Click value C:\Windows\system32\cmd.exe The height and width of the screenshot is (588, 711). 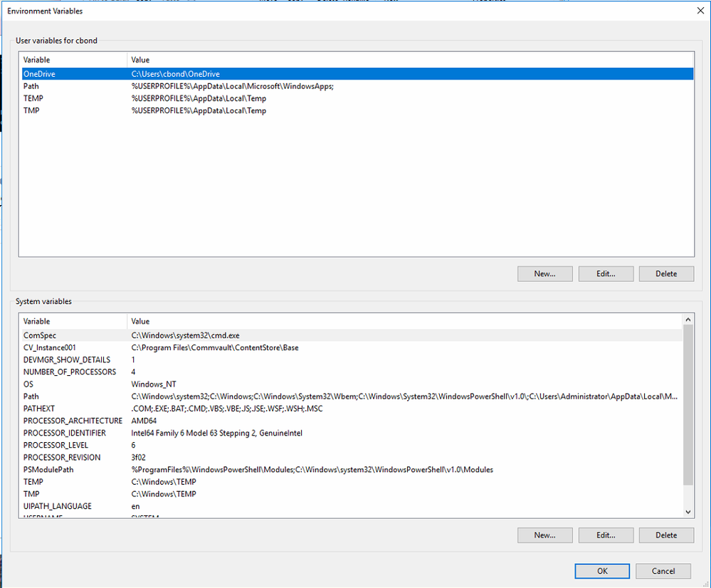point(186,335)
